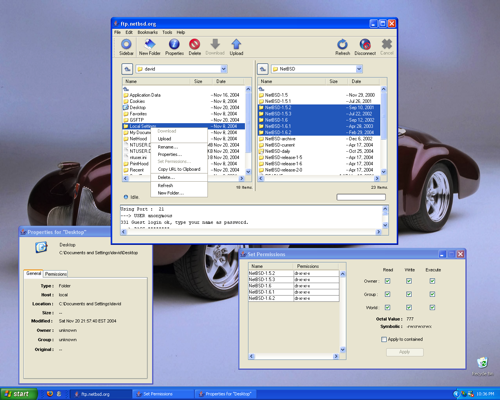Screen dimensions: 500x400
Task: Toggle Owner Read permission checkbox
Action: [x=387, y=281]
